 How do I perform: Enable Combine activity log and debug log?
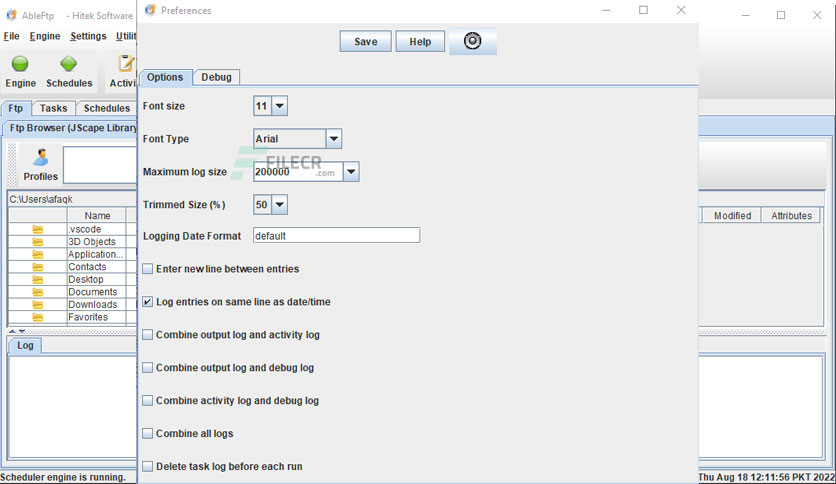(148, 401)
